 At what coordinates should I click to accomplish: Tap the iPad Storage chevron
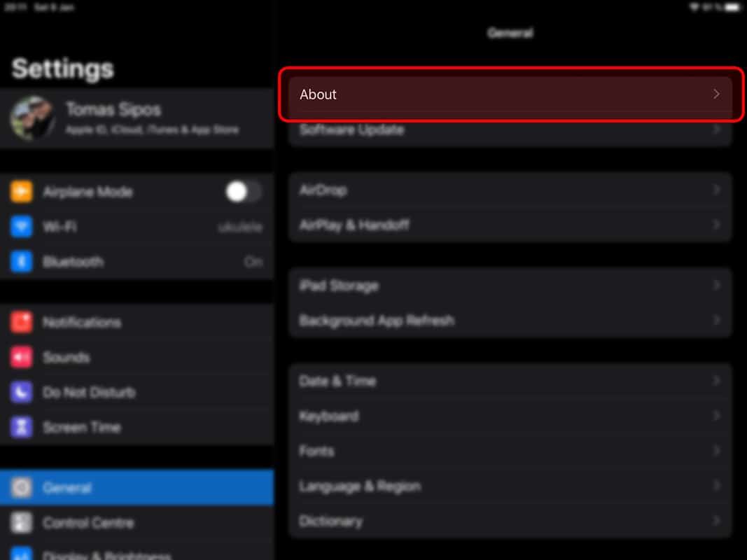pos(716,286)
